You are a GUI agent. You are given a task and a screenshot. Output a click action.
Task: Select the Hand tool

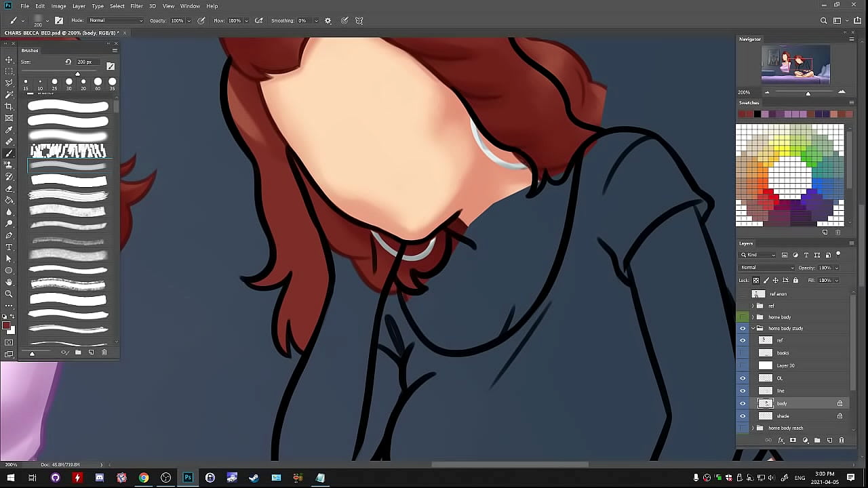[9, 282]
